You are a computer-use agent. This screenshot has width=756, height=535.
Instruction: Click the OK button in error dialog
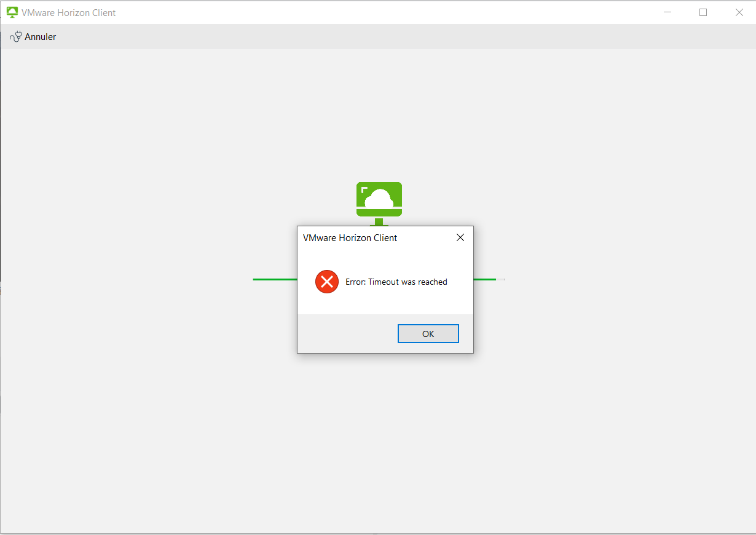tap(428, 334)
